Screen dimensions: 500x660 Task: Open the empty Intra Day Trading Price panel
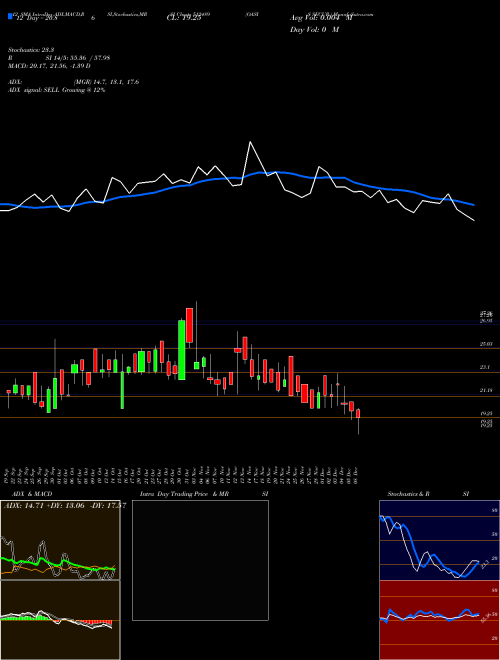pos(200,560)
